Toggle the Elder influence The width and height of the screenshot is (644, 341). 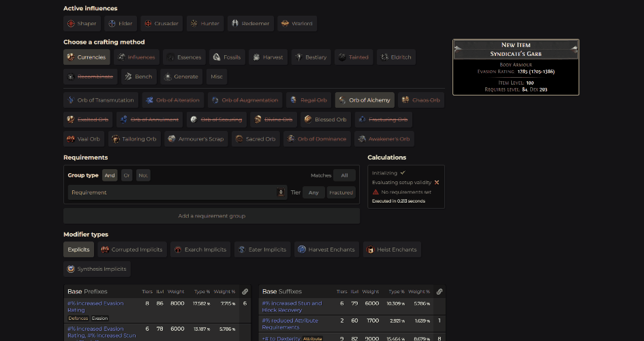coord(121,23)
